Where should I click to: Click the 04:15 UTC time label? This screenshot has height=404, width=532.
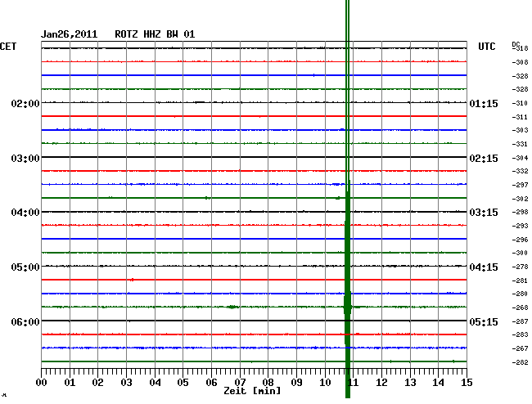point(484,267)
